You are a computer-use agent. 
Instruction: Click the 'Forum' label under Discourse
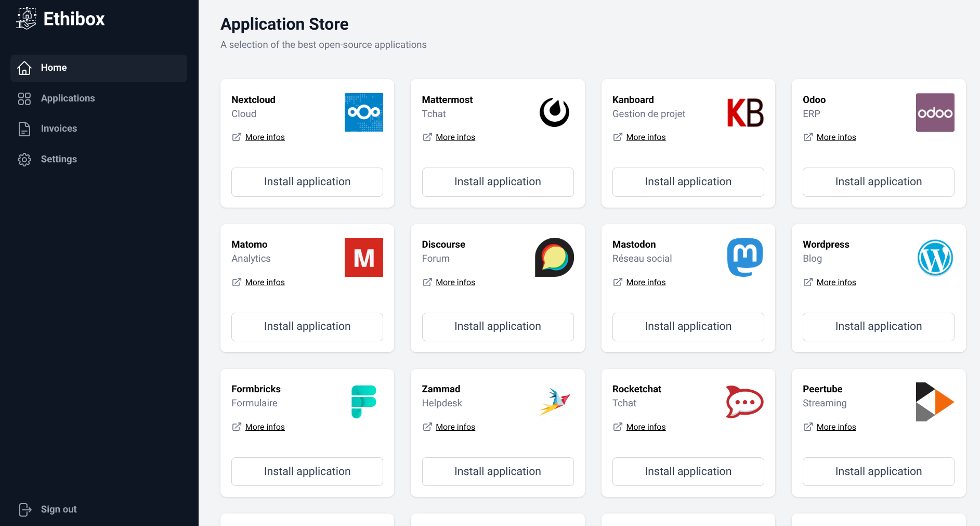436,259
